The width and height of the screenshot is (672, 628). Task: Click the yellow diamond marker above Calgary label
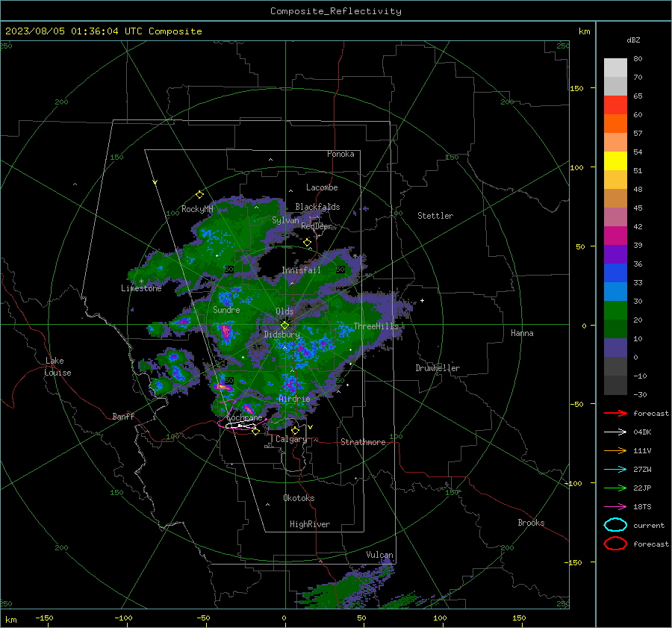pyautogui.click(x=295, y=430)
